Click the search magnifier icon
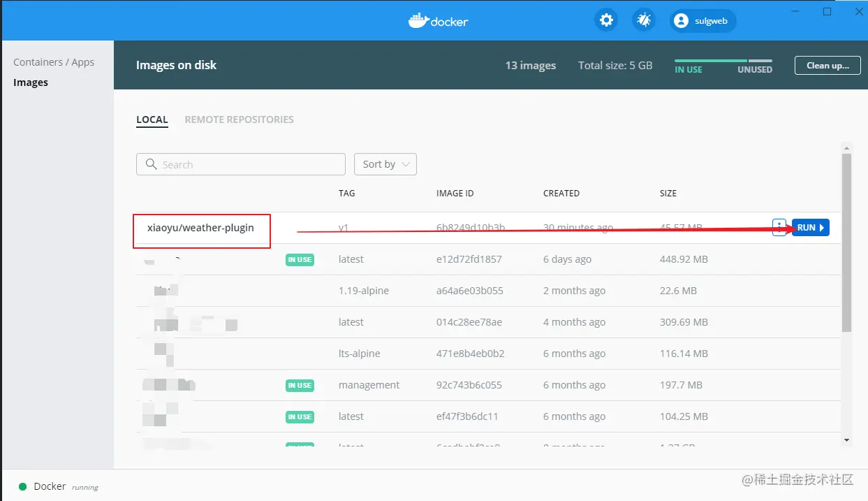The height and width of the screenshot is (501, 868). [x=151, y=164]
